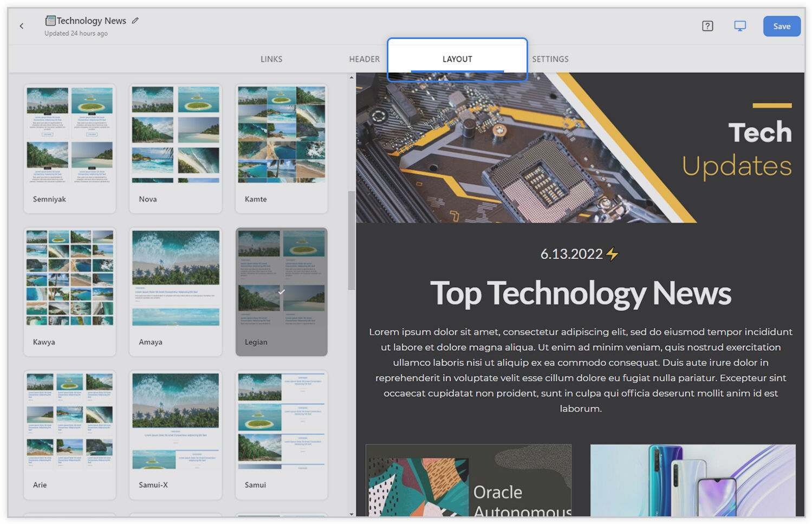Choose the Nova layout thumbnail
This screenshot has width=812, height=524.
pos(176,148)
